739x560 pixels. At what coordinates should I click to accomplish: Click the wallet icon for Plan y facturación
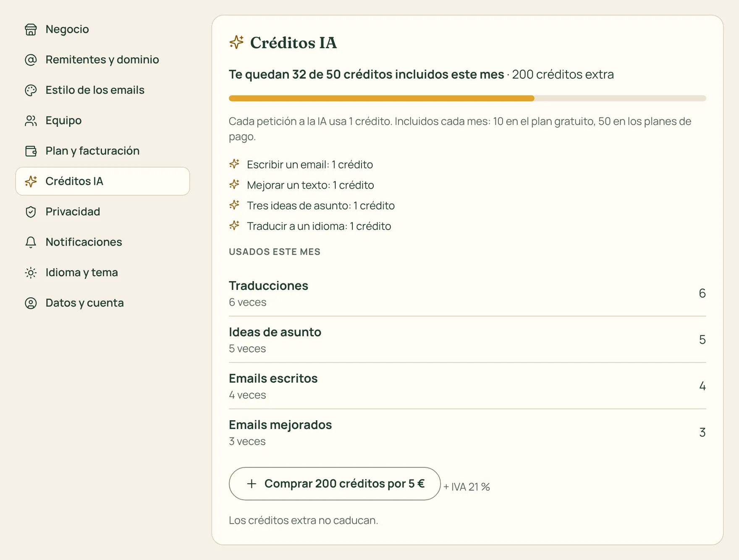[31, 151]
